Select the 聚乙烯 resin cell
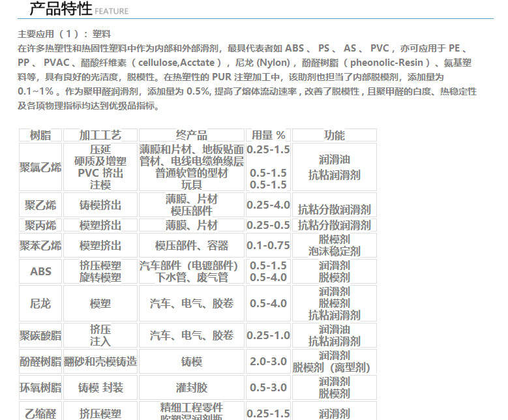The height and width of the screenshot is (420, 508). 40,205
